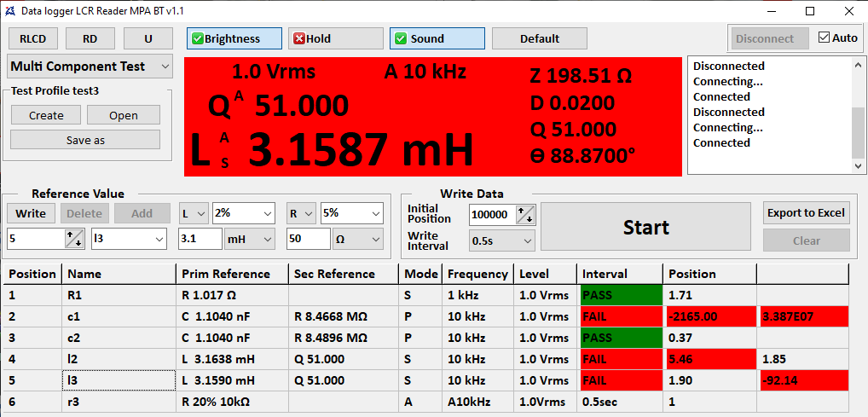Click the Sec Reference column header
868x417 pixels.
click(344, 274)
